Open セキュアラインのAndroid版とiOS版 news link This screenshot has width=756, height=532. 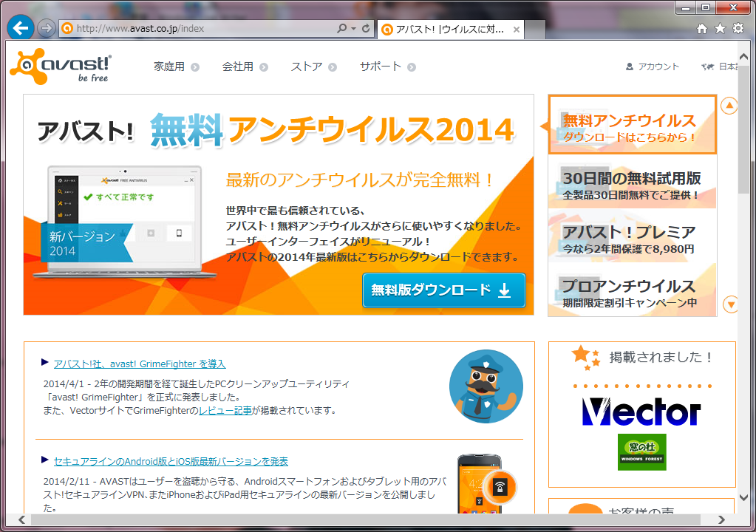tap(171, 461)
